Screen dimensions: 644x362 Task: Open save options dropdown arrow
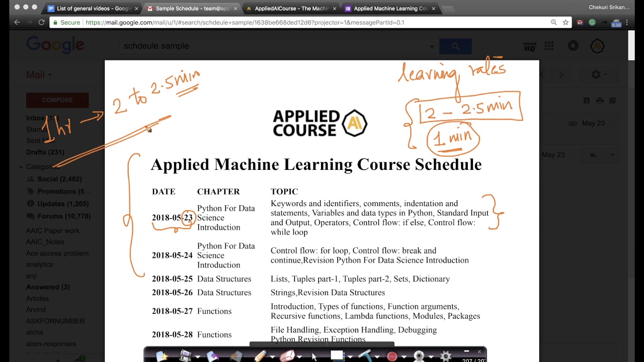point(198,357)
